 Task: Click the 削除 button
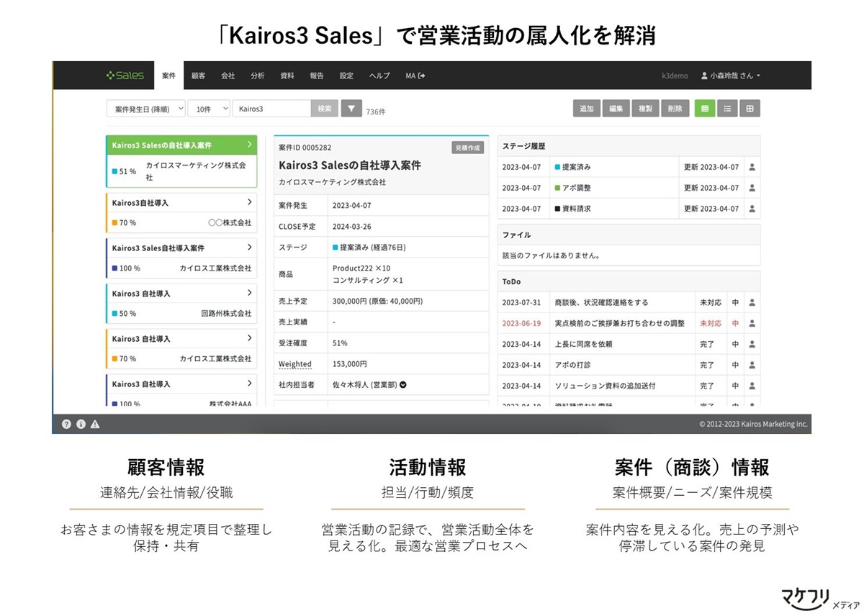674,109
